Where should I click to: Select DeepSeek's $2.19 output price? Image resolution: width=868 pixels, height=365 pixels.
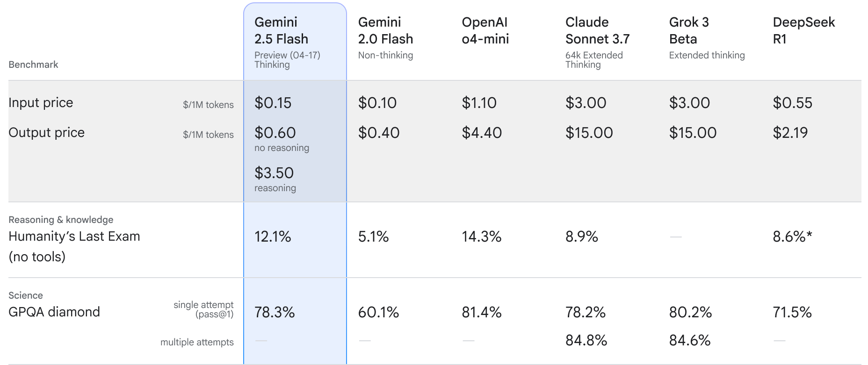click(790, 133)
